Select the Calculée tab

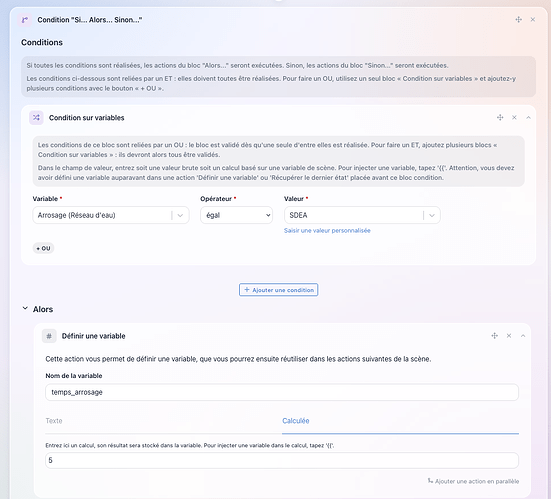tap(296, 421)
